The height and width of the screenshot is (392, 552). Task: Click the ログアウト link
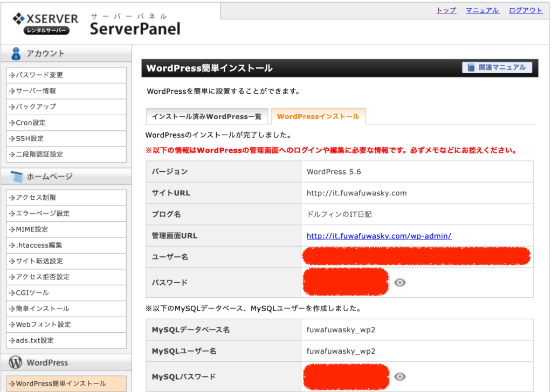(x=526, y=10)
